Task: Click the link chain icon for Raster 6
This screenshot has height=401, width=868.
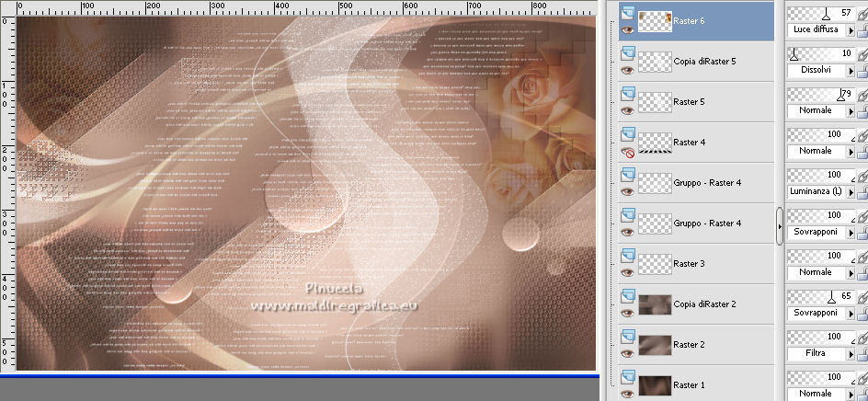Action: click(862, 13)
